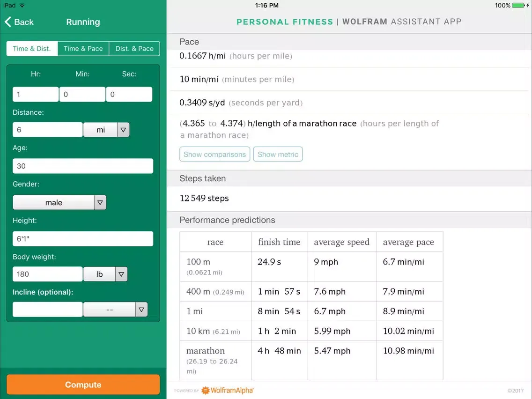Select the 9 mph average speed cell

click(x=342, y=266)
